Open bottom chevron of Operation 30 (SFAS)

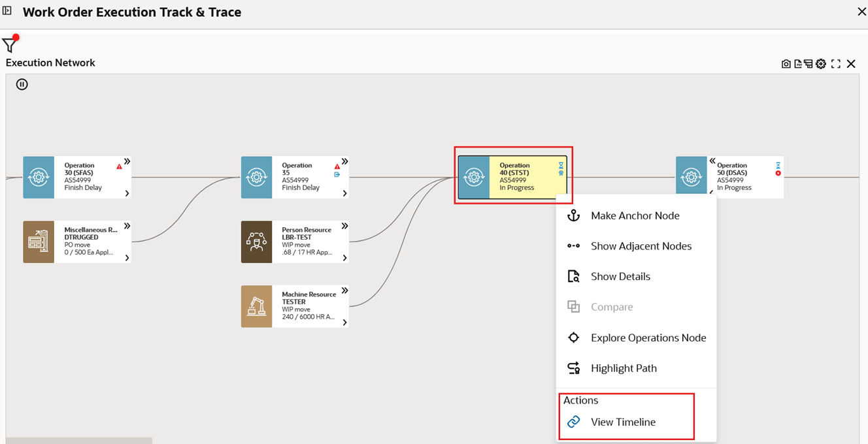coord(127,193)
